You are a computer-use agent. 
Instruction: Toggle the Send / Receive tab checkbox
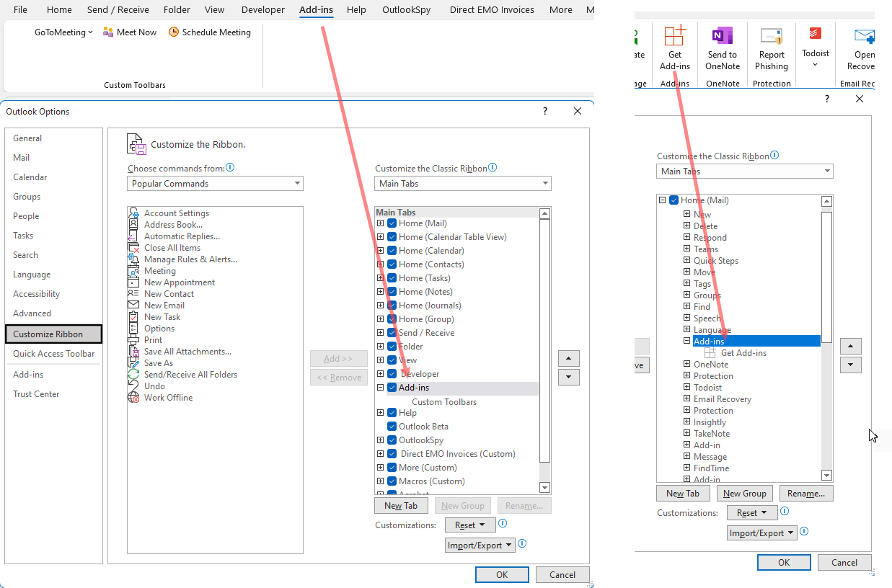pyautogui.click(x=392, y=333)
